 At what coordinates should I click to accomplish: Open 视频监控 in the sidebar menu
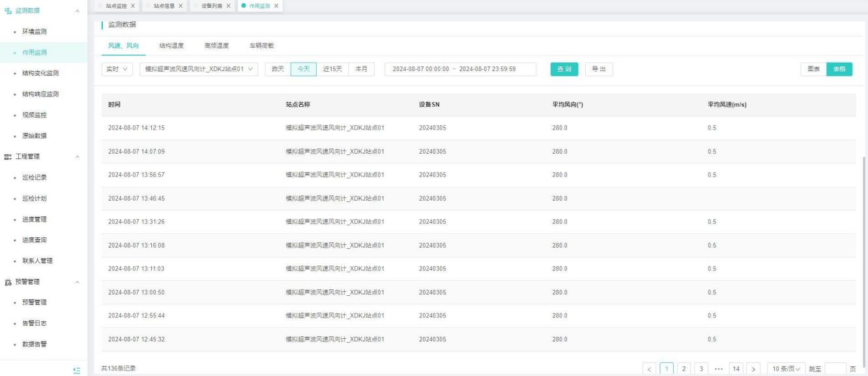[x=35, y=115]
